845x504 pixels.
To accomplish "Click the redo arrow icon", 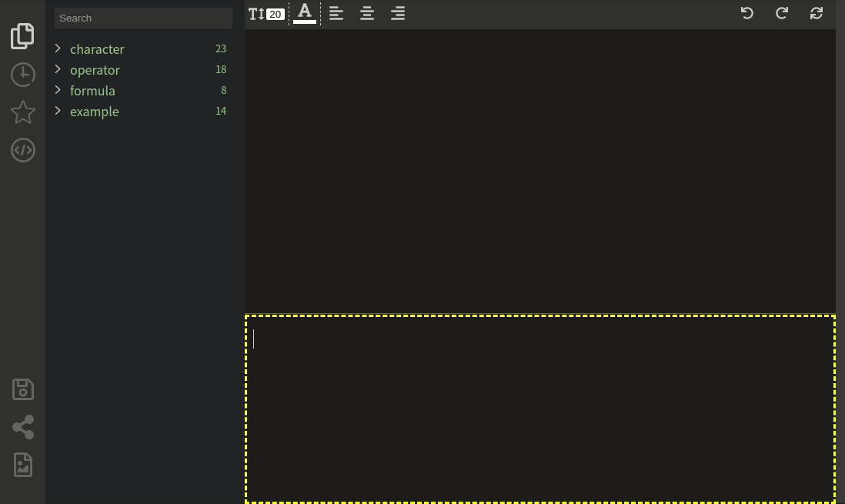I will [782, 13].
